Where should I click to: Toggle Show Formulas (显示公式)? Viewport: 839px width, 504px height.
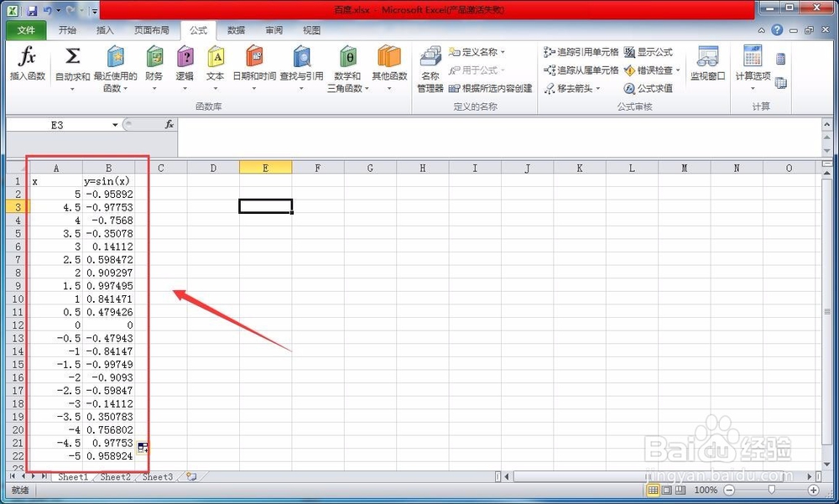(x=648, y=52)
